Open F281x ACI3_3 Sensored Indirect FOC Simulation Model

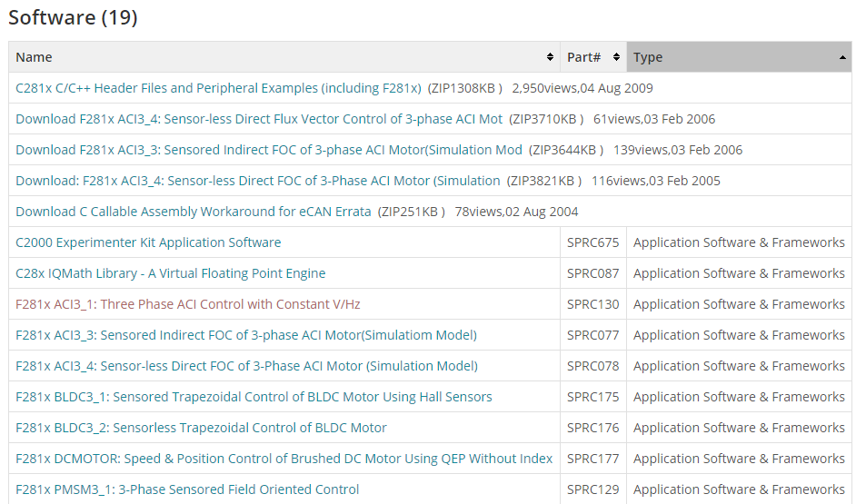(246, 335)
